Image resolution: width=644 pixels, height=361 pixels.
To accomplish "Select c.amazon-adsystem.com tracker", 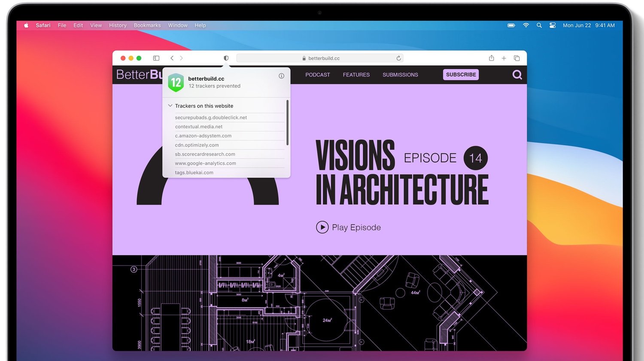I will tap(203, 136).
